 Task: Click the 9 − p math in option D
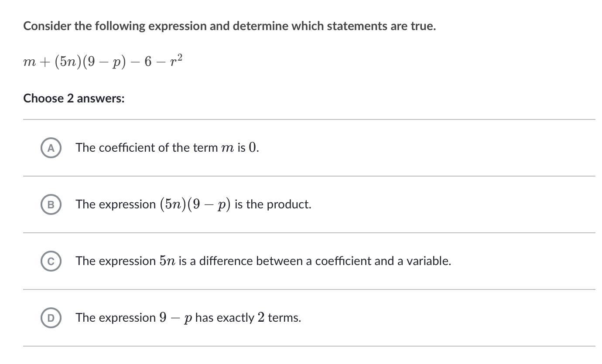[175, 318]
